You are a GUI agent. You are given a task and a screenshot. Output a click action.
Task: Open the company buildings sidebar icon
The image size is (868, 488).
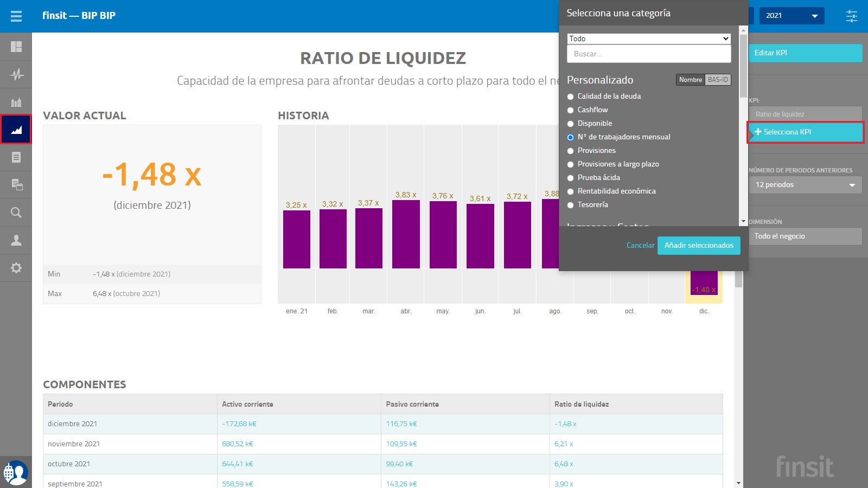[16, 102]
